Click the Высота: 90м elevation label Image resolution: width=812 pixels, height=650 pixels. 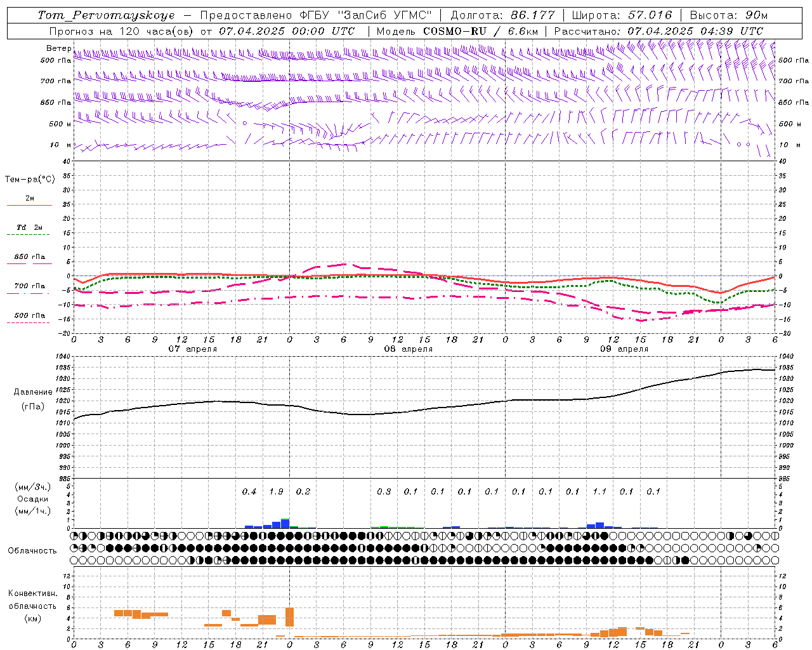[x=729, y=15]
